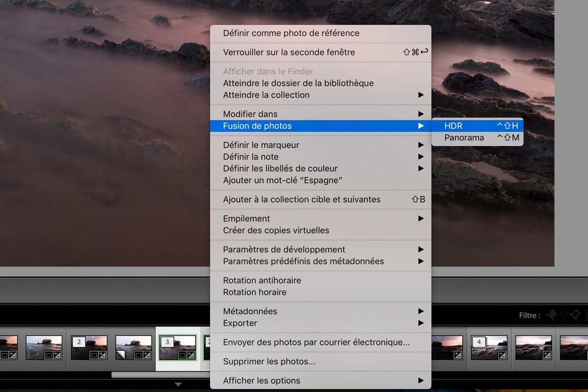588x392 pixels.
Task: Click the stack badge numbered 4 in filmstrip
Action: pos(479,341)
